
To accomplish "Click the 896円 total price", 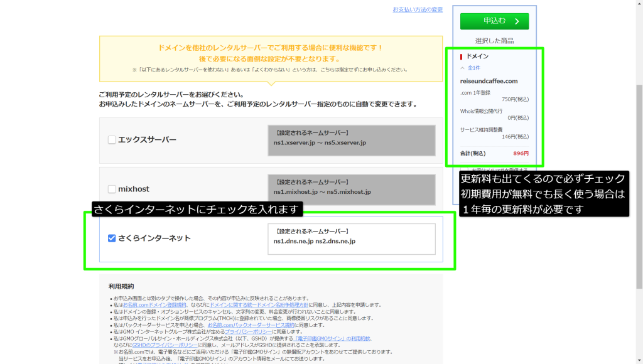I will (521, 153).
